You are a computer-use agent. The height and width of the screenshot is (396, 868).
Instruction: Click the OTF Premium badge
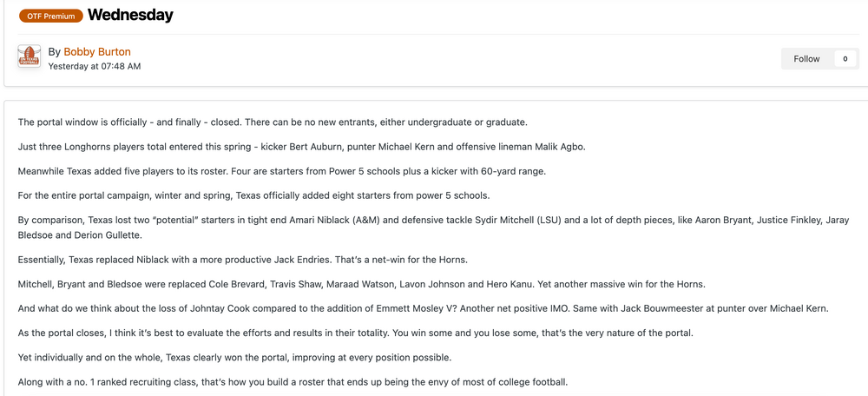pos(51,16)
